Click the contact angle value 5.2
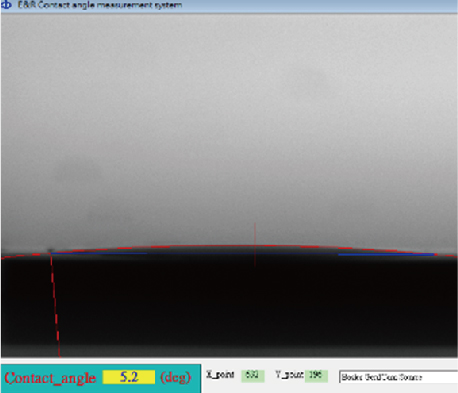Screen dimensions: 458x393 pos(129,377)
